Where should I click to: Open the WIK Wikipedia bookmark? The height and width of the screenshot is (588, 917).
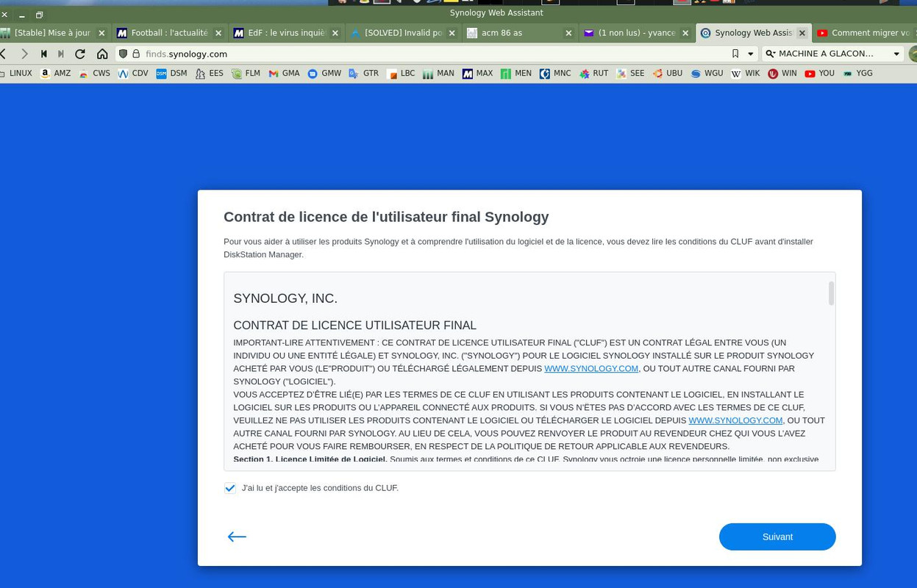point(745,73)
